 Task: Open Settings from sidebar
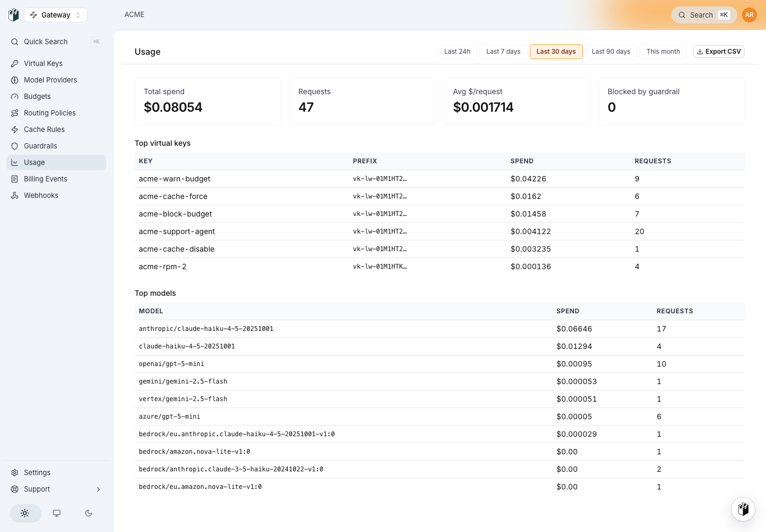56,472
